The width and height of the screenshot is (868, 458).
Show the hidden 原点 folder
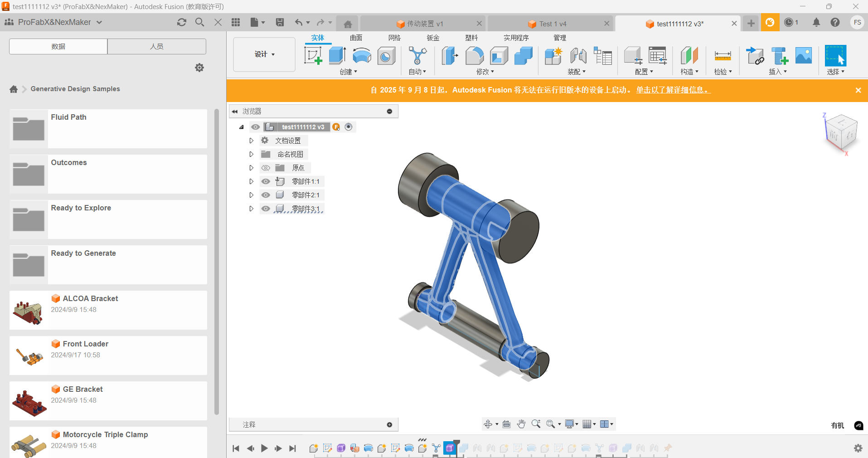[266, 168]
